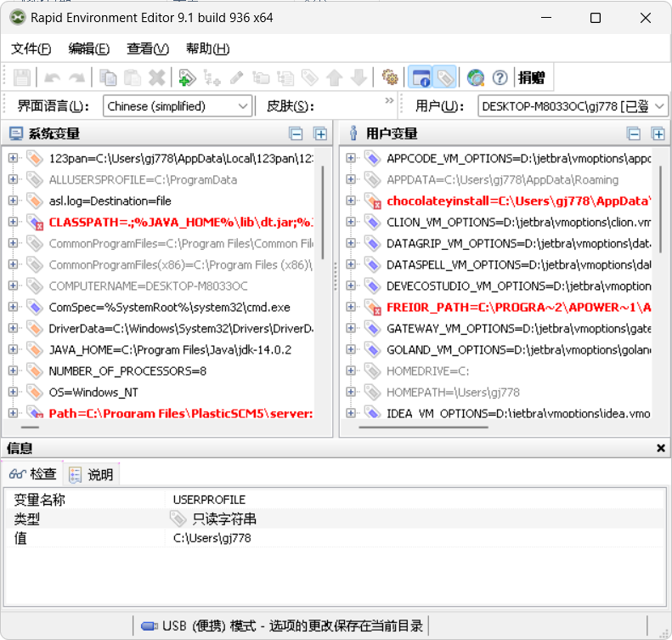Expand the CLASSPATH variable node
The width and height of the screenshot is (672, 640).
[x=13, y=222]
